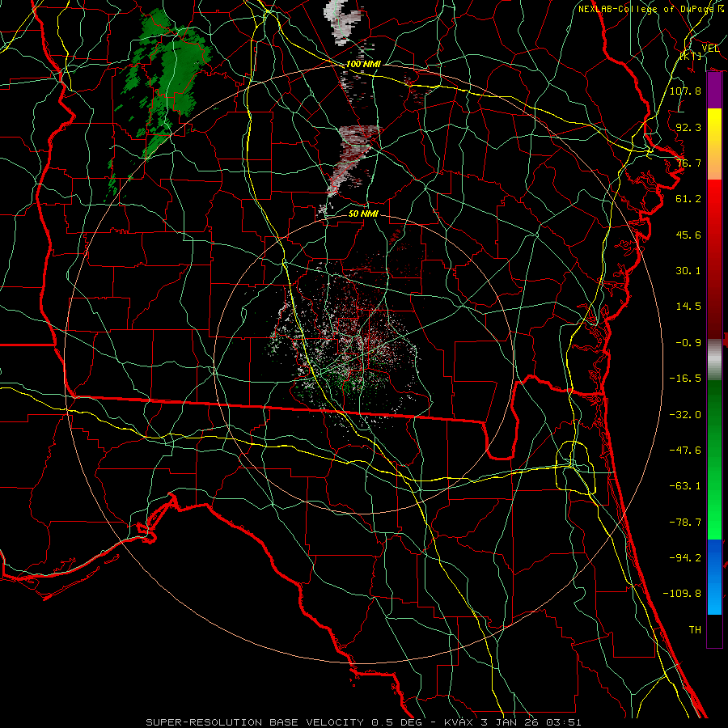
Task: Click the -47.6 legend value
Action: click(685, 451)
